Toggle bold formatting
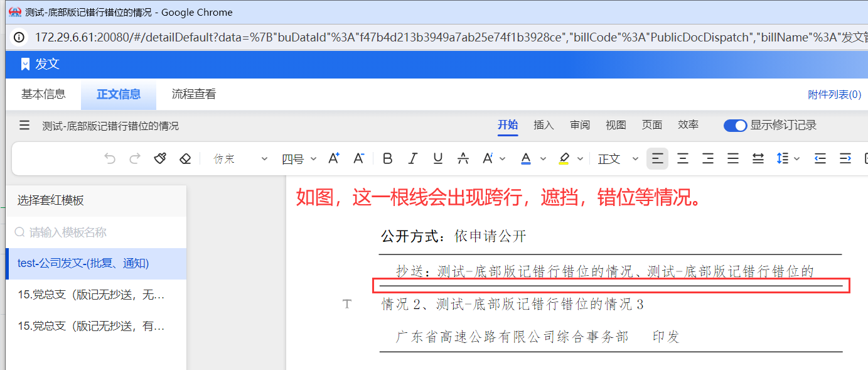This screenshot has width=868, height=370. coord(387,159)
